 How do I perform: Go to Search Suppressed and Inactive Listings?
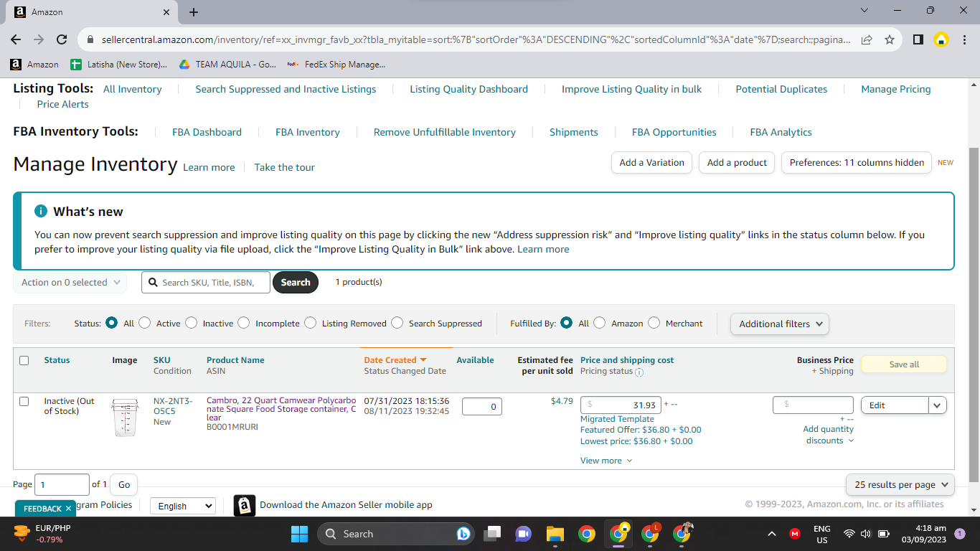pyautogui.click(x=286, y=89)
